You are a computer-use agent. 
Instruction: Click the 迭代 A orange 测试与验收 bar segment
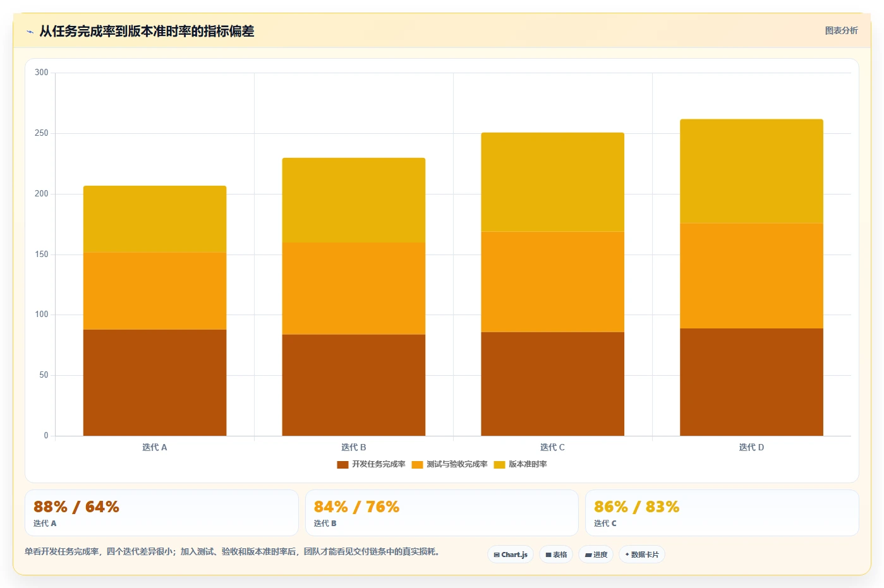(155, 291)
